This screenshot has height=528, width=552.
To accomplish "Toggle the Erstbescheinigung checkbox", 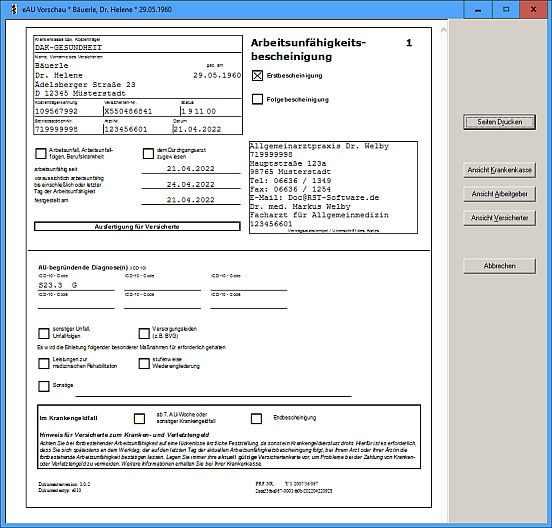I will pyautogui.click(x=257, y=75).
